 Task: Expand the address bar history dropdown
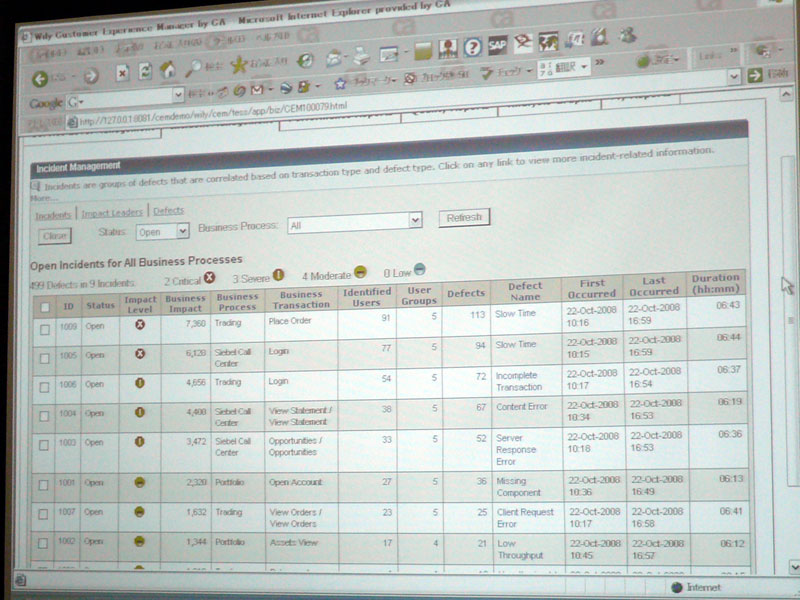733,77
